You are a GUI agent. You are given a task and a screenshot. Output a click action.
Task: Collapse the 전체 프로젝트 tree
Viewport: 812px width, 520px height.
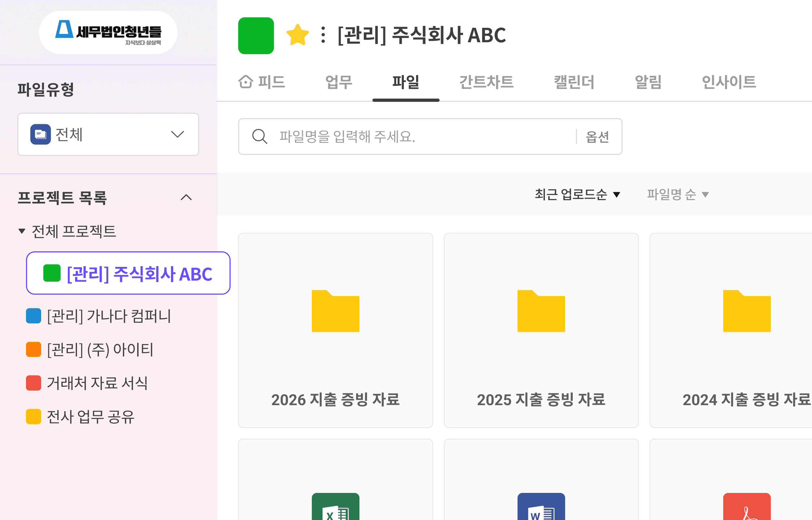(22, 231)
